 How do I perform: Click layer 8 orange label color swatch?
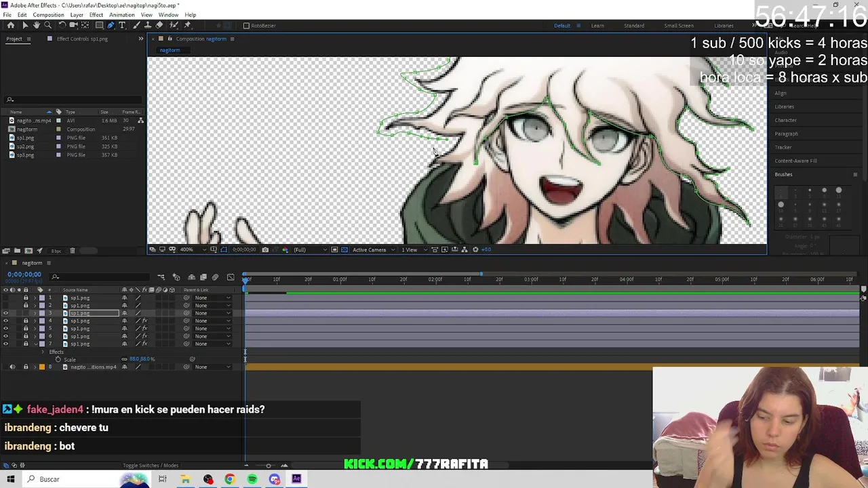click(x=42, y=367)
